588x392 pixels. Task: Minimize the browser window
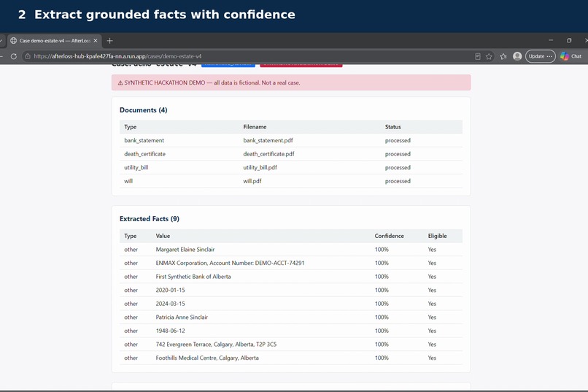click(551, 40)
